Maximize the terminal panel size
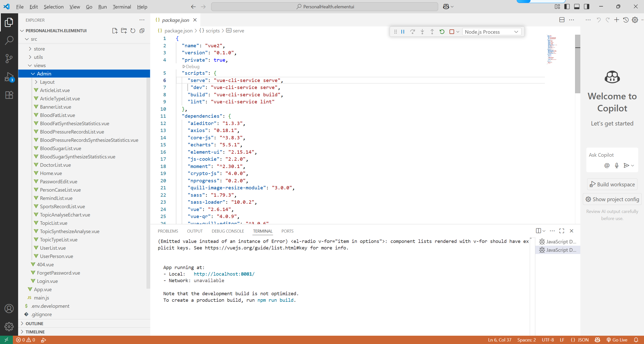The height and width of the screenshot is (344, 644). [562, 231]
